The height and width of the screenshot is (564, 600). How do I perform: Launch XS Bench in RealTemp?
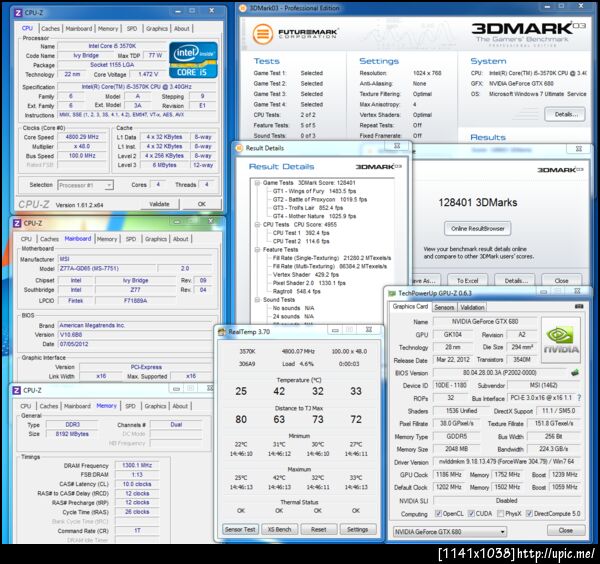tap(279, 529)
